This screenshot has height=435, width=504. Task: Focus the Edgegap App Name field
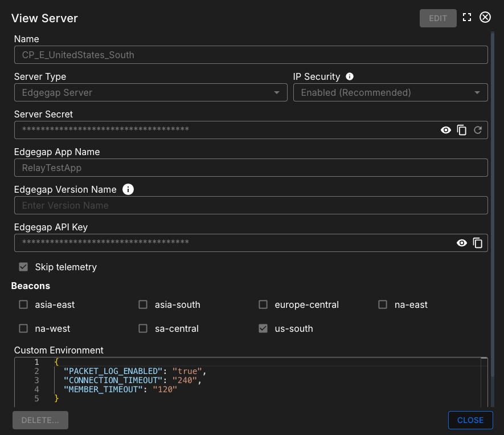[251, 168]
